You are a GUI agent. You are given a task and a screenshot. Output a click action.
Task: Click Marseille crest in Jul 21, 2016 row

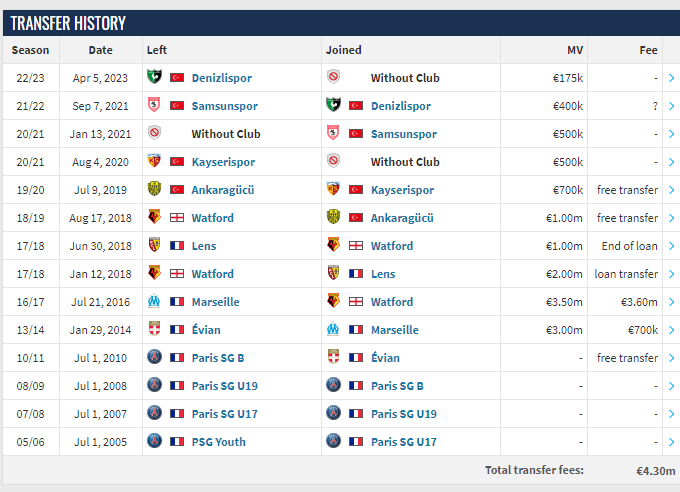click(154, 301)
